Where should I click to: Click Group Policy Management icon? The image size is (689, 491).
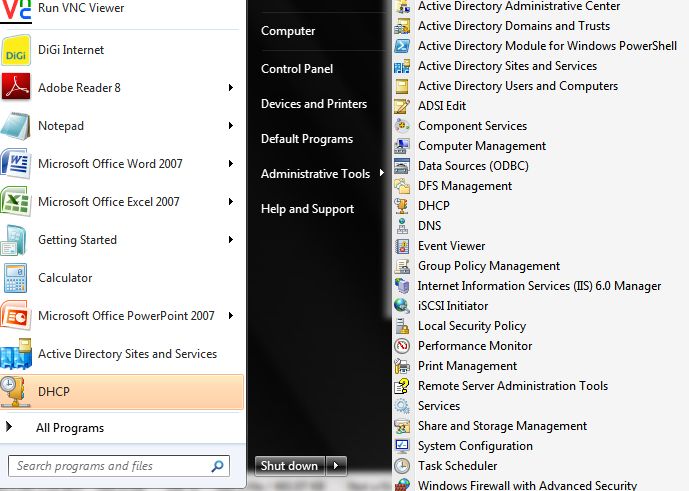coord(402,266)
